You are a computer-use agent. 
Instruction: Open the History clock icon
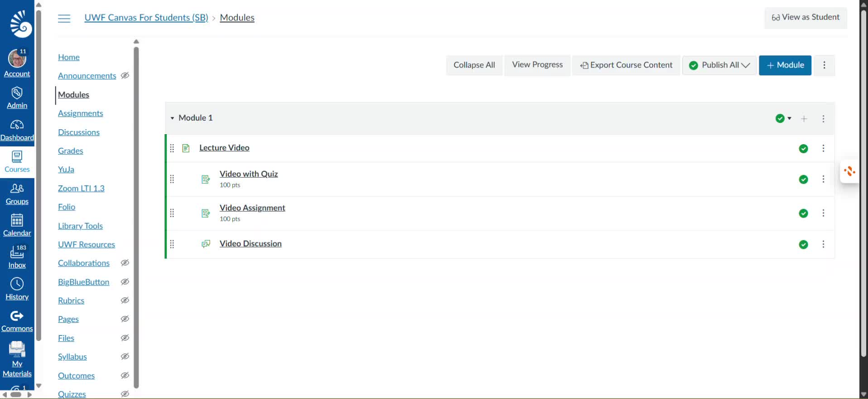pyautogui.click(x=17, y=284)
